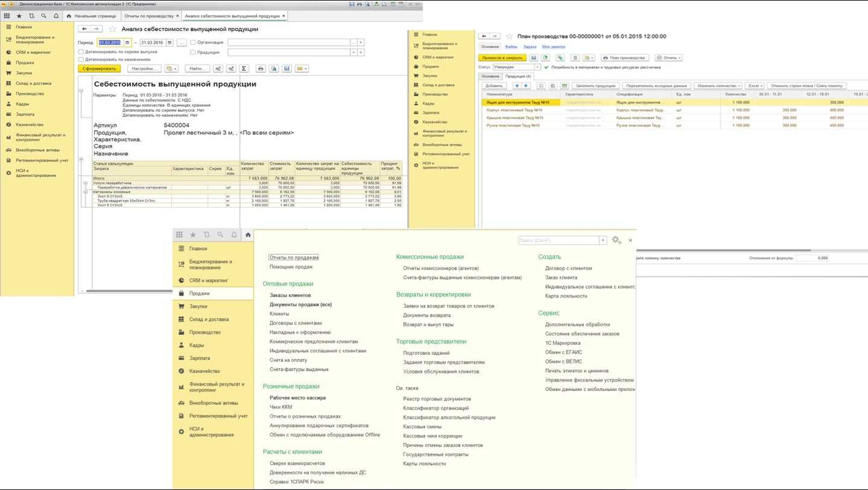This screenshot has height=490, width=868.
Task: Select the 'Продукция (4)' tab
Action: [518, 77]
